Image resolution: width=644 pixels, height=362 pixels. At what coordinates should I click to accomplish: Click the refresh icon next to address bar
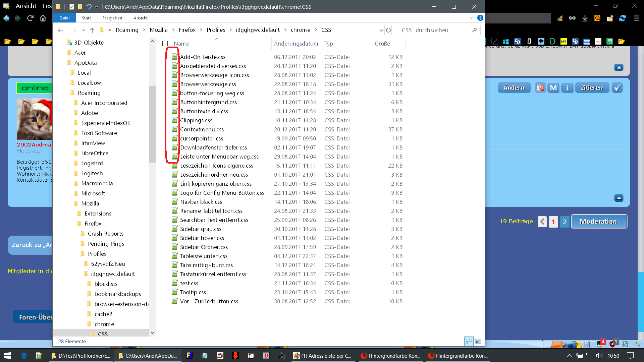point(388,30)
